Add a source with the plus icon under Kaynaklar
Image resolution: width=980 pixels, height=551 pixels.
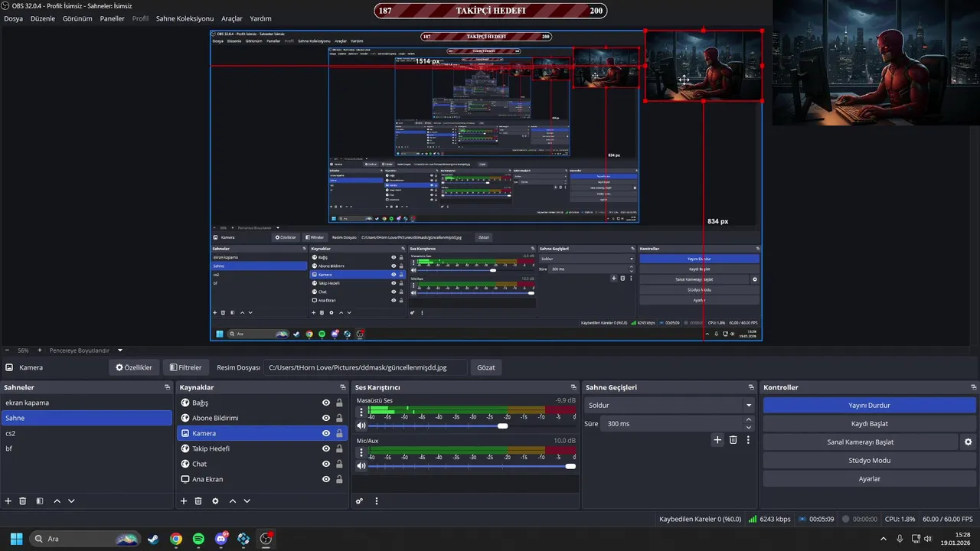click(184, 501)
